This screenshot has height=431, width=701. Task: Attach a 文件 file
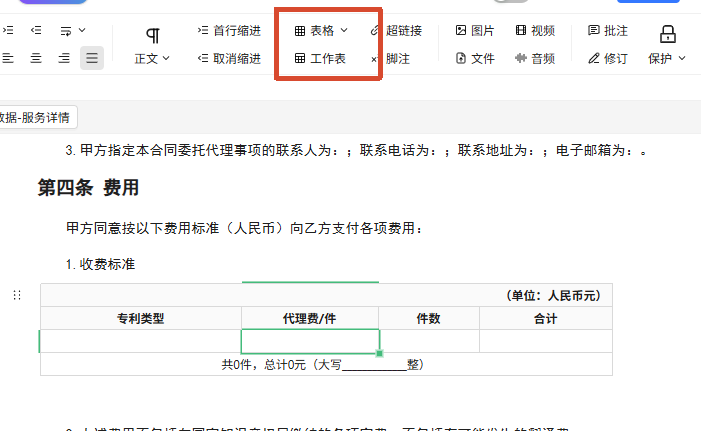pos(475,59)
